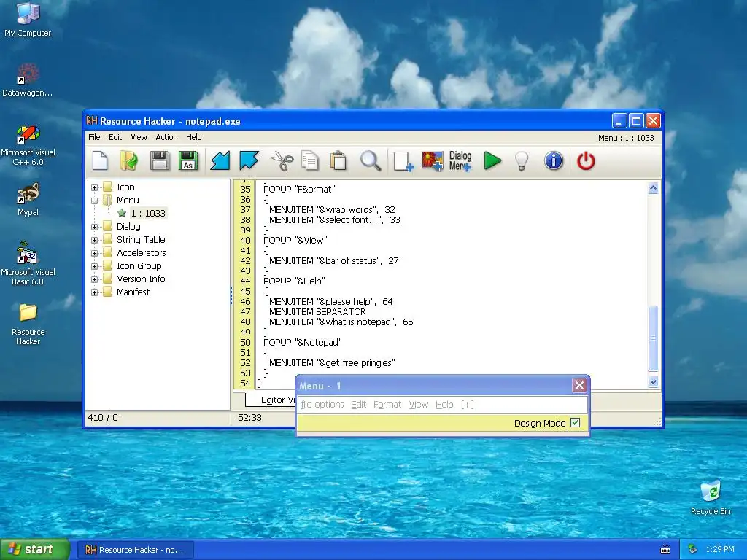Click the POPUP "&Notepad" line

tap(303, 343)
